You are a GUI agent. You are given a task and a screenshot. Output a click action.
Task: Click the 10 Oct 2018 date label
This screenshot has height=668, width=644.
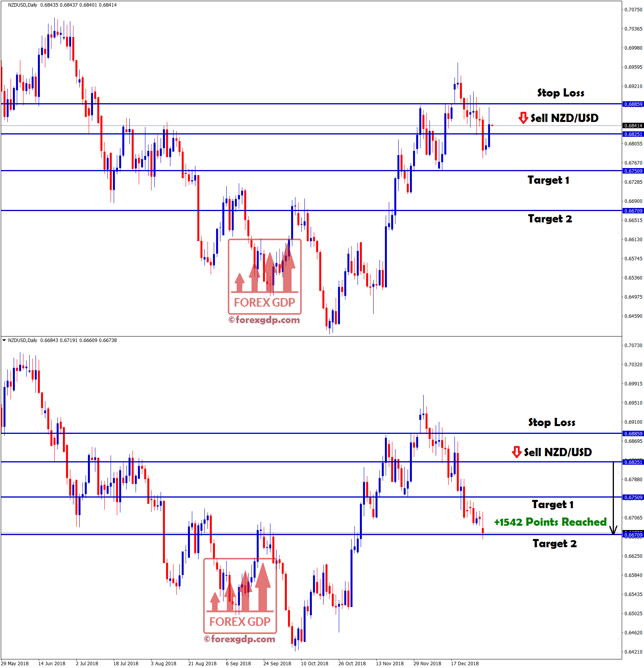pos(315,663)
